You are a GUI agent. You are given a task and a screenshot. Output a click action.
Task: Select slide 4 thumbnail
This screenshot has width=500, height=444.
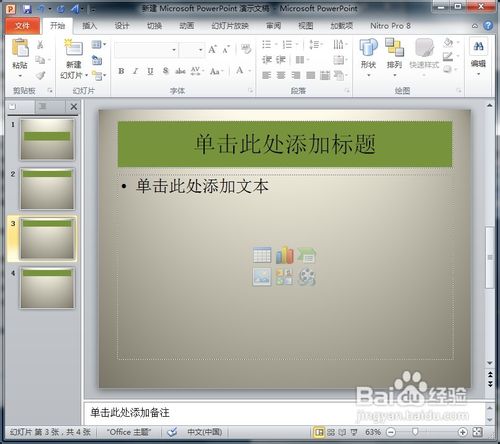(x=47, y=288)
